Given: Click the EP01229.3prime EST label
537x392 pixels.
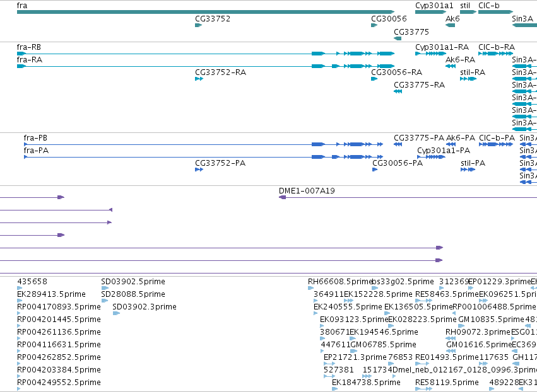Looking at the screenshot, I should click(500, 282).
